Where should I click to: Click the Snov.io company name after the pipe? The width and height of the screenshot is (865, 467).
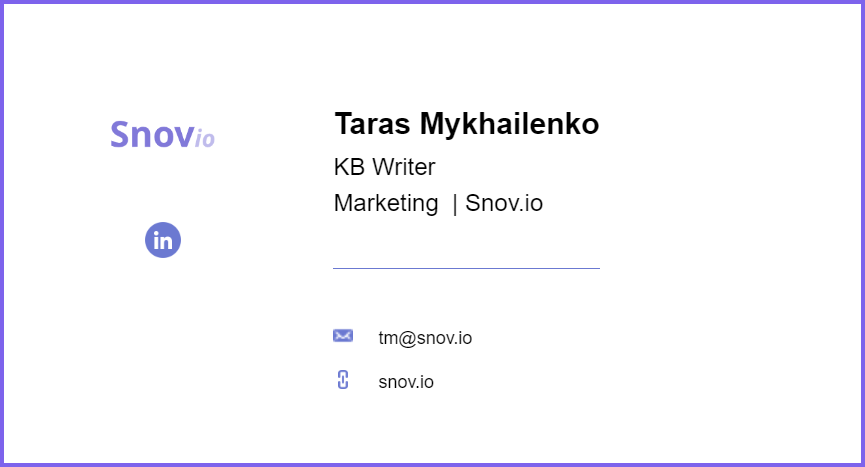504,203
